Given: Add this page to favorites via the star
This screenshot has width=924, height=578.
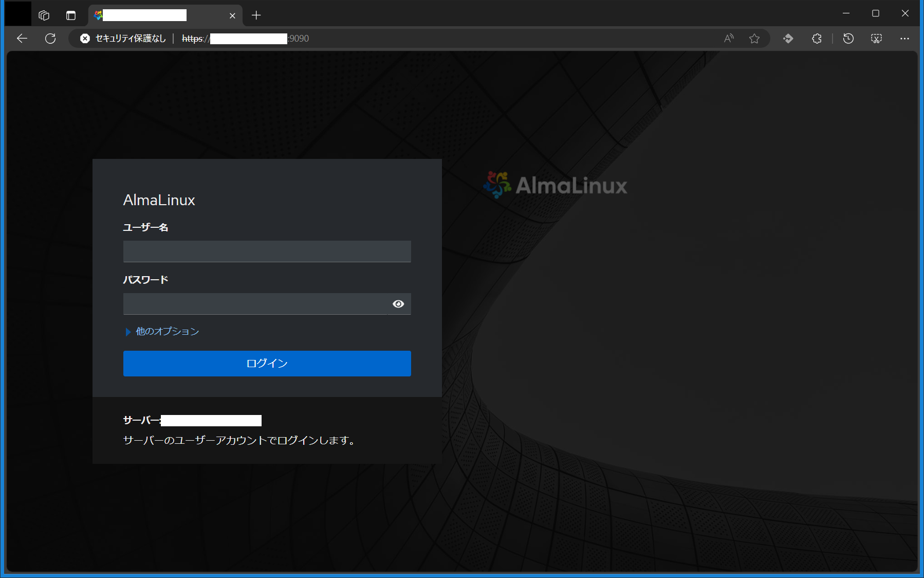Looking at the screenshot, I should (754, 38).
